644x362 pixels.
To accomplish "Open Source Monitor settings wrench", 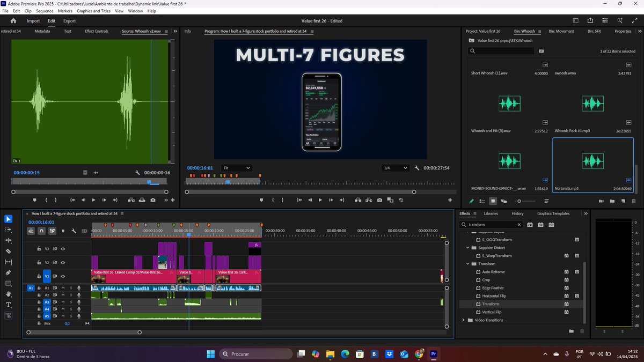I will click(138, 173).
